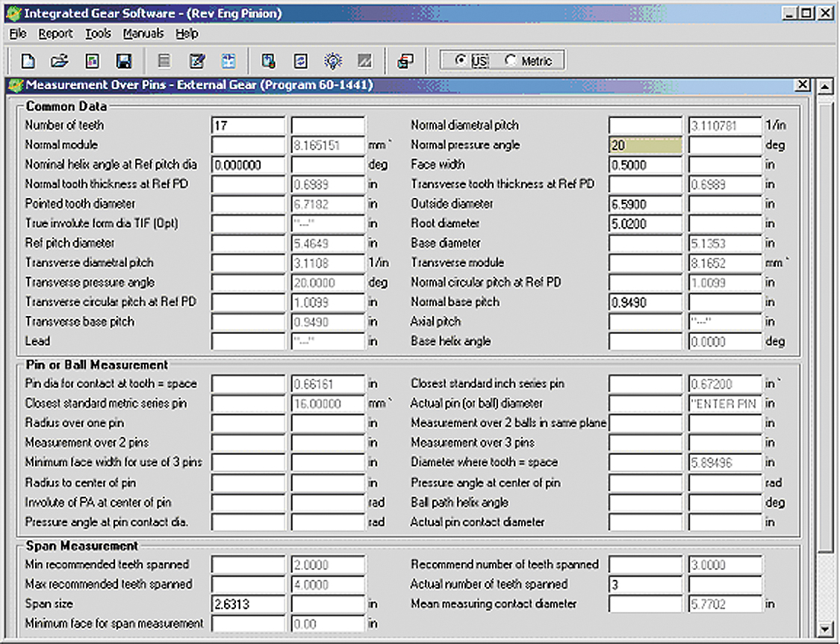Click the notepad with pencil edit icon
The height and width of the screenshot is (644, 840).
197,61
